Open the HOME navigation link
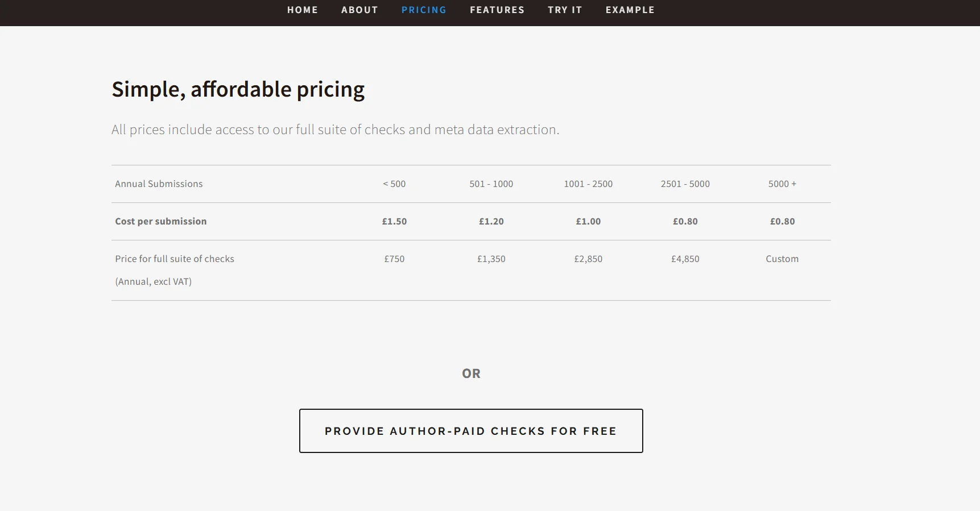The height and width of the screenshot is (511, 980). 302,10
